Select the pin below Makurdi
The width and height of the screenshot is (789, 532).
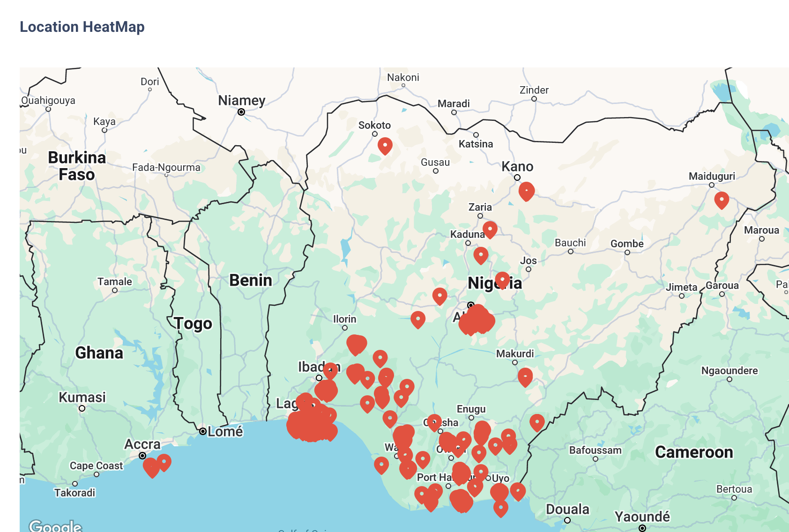tap(525, 377)
